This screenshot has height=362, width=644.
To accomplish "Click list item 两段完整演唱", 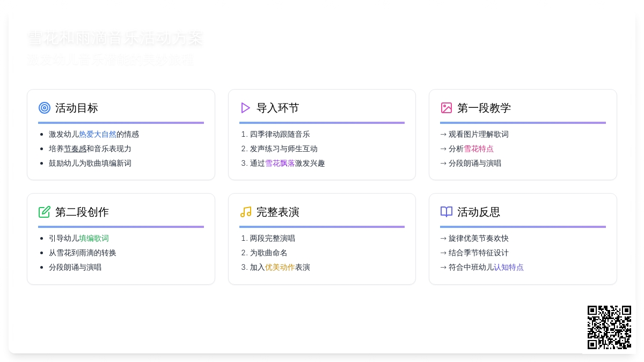I will coord(273,238).
